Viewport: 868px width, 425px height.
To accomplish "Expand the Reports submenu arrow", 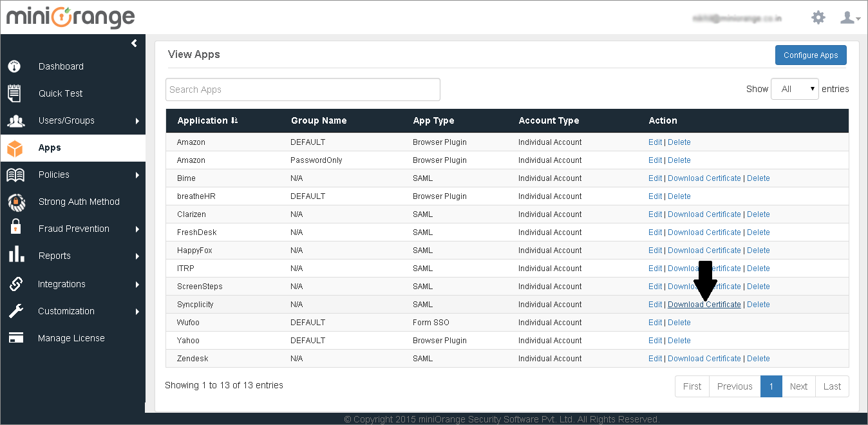I will click(137, 256).
